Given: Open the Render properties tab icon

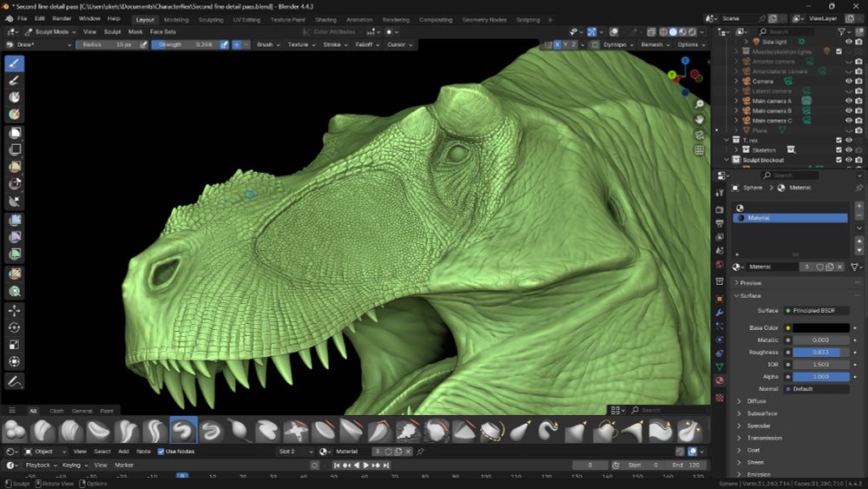Looking at the screenshot, I should 720,210.
